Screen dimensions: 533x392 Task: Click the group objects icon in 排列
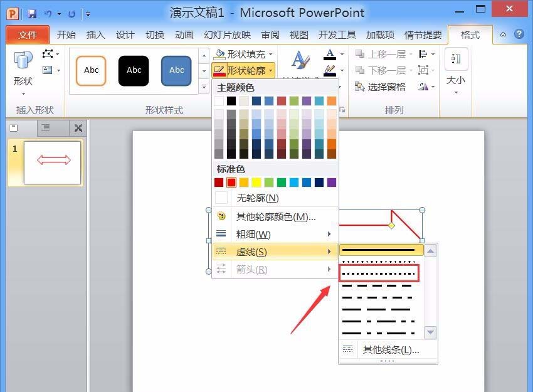(425, 70)
